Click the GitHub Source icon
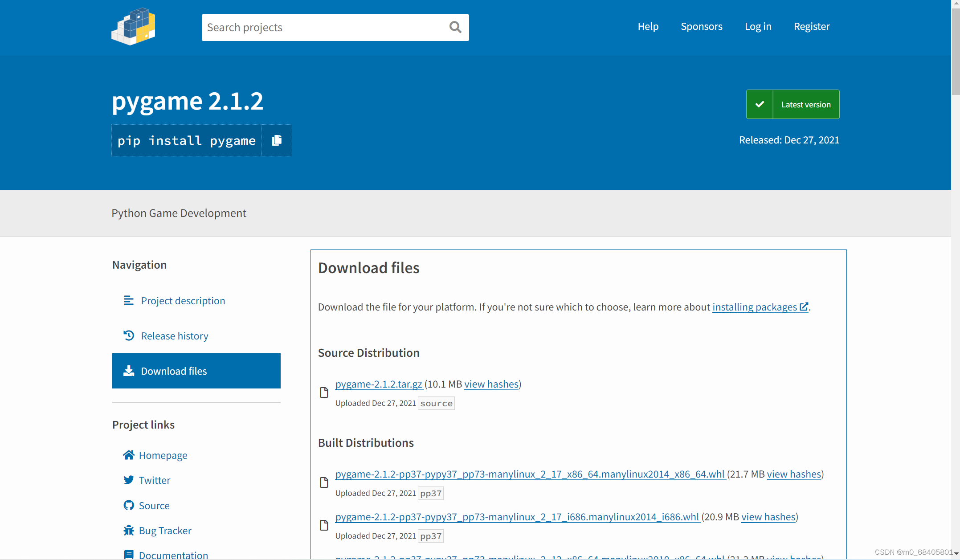This screenshot has height=560, width=960. (129, 505)
